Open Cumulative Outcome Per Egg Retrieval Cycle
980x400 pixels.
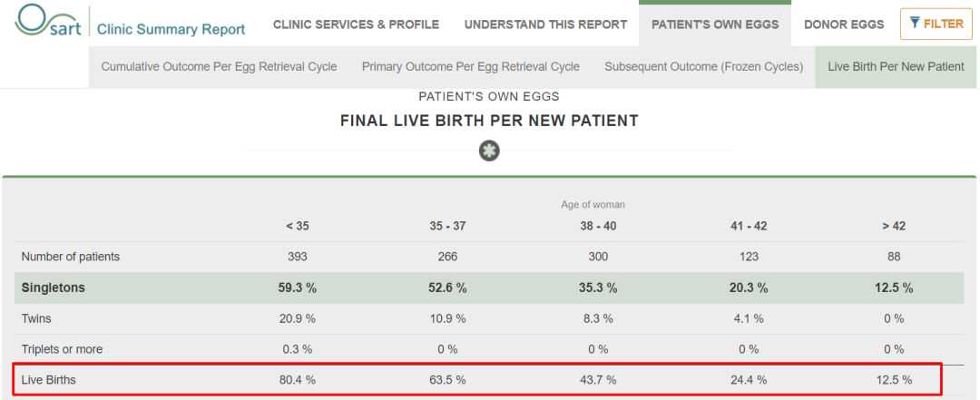click(220, 67)
